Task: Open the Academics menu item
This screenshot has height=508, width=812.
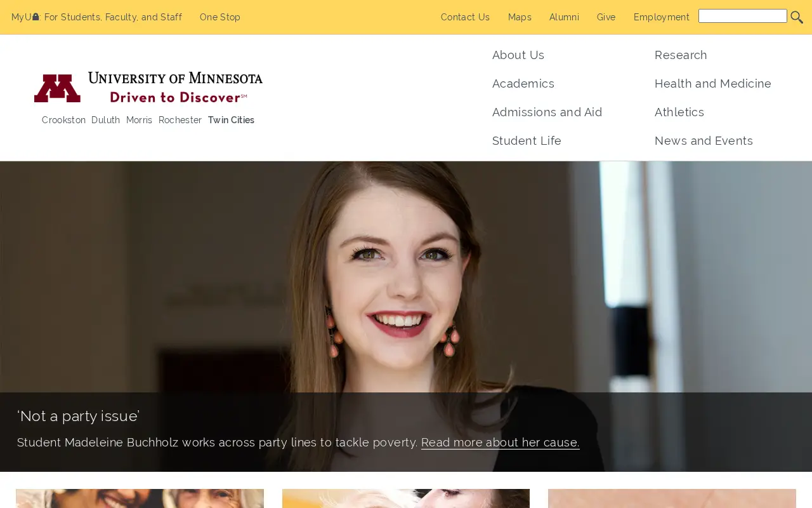Action: (x=523, y=84)
